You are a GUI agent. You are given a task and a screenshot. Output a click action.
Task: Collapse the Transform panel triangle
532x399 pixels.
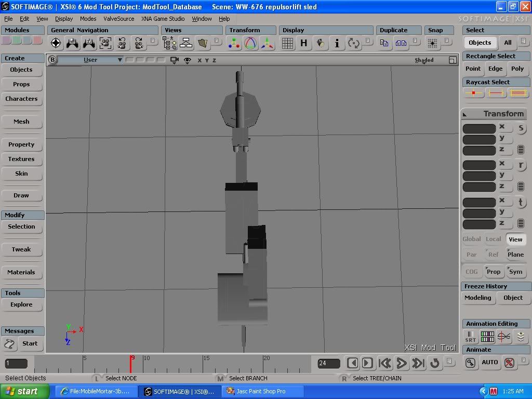click(464, 114)
